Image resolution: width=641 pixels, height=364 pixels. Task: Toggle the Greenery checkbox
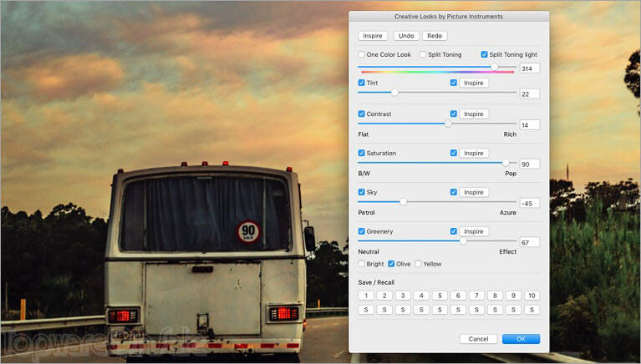click(361, 231)
